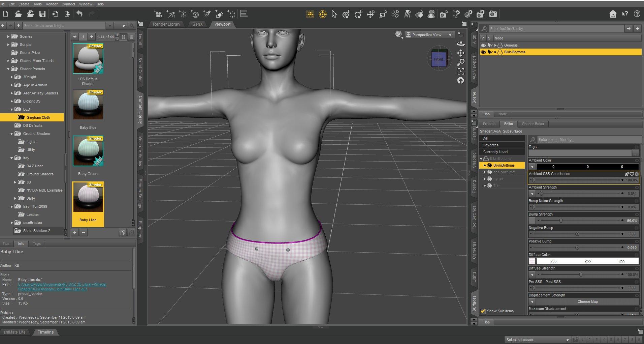Favorite the Ambient SSS Contribution property
Viewport: 644px width, 344px height.
pyautogui.click(x=632, y=174)
